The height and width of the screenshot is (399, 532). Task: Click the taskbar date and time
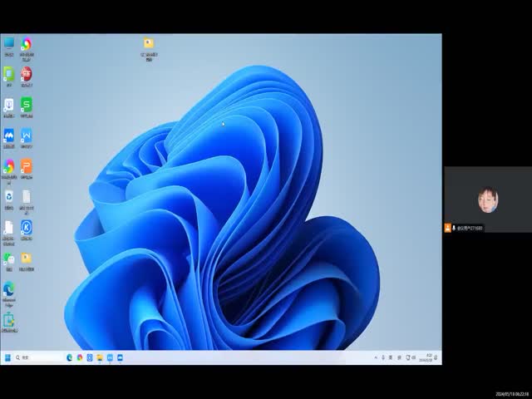pos(429,357)
